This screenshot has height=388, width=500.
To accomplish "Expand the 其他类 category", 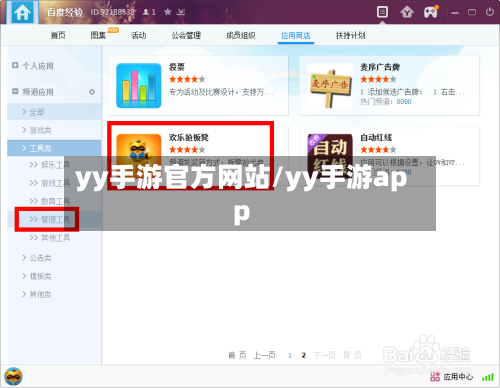I will pyautogui.click(x=37, y=294).
